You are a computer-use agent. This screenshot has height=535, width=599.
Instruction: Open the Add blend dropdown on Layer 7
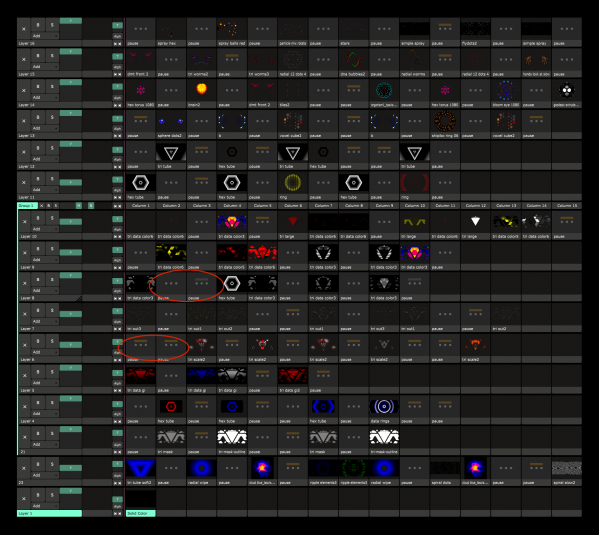tap(45, 321)
